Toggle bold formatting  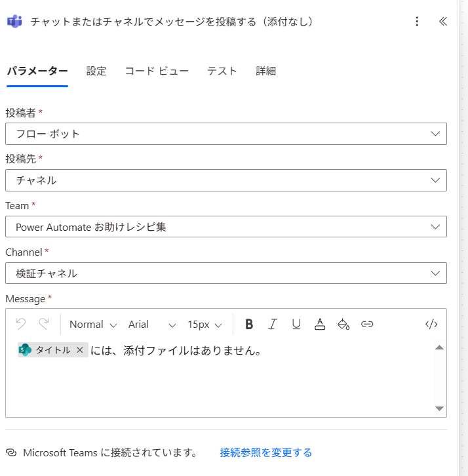click(x=249, y=324)
